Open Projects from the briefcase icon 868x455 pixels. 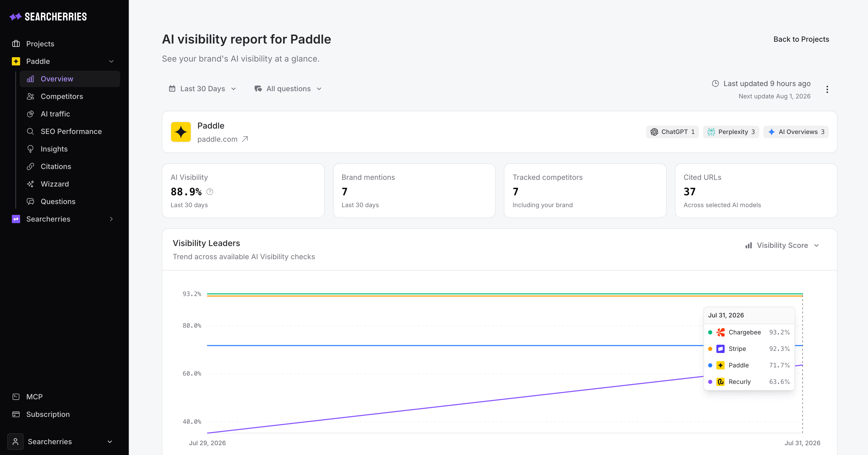[16, 44]
